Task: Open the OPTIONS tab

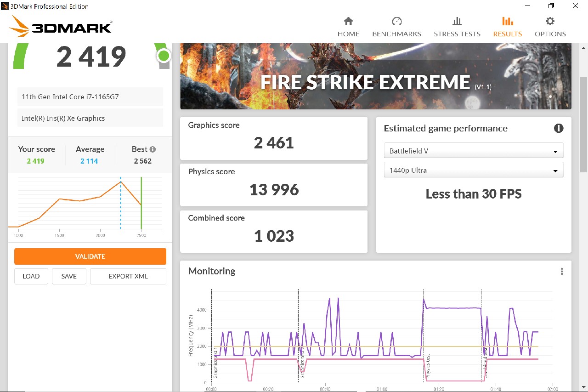Action: coord(550,27)
